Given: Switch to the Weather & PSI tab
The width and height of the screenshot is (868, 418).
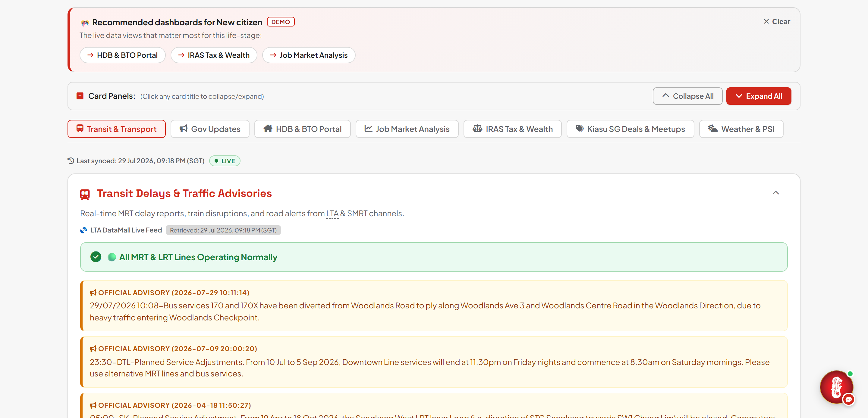Looking at the screenshot, I should point(741,129).
